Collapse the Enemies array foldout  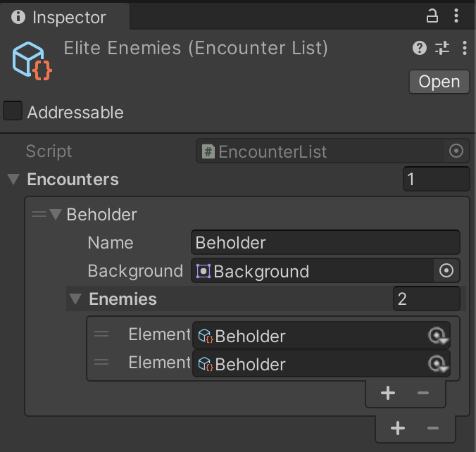75,299
